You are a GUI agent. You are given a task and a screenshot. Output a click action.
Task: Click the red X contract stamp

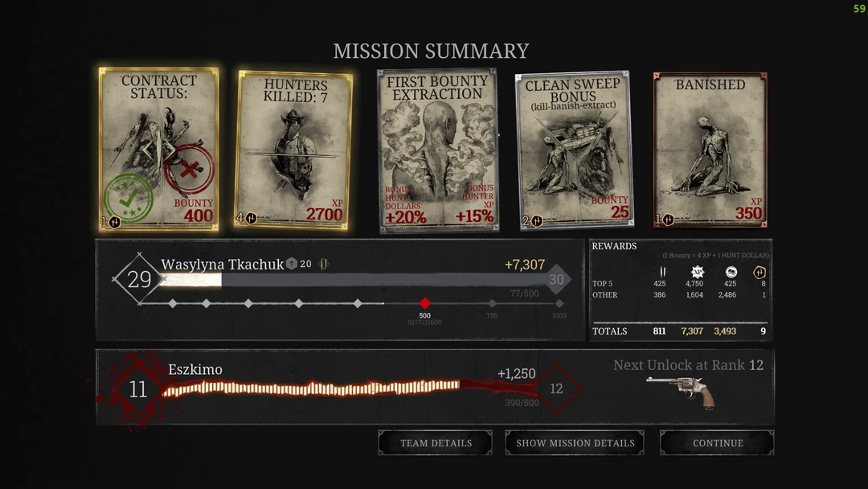tap(189, 170)
